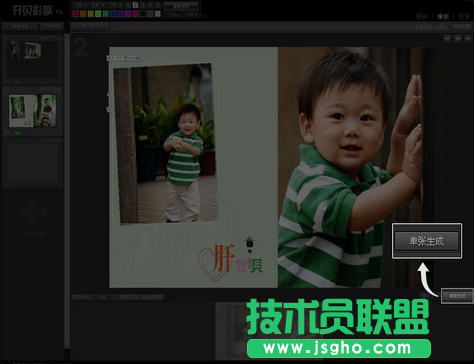
Task: Select the empty third page thumbnail
Action: pyautogui.click(x=32, y=163)
